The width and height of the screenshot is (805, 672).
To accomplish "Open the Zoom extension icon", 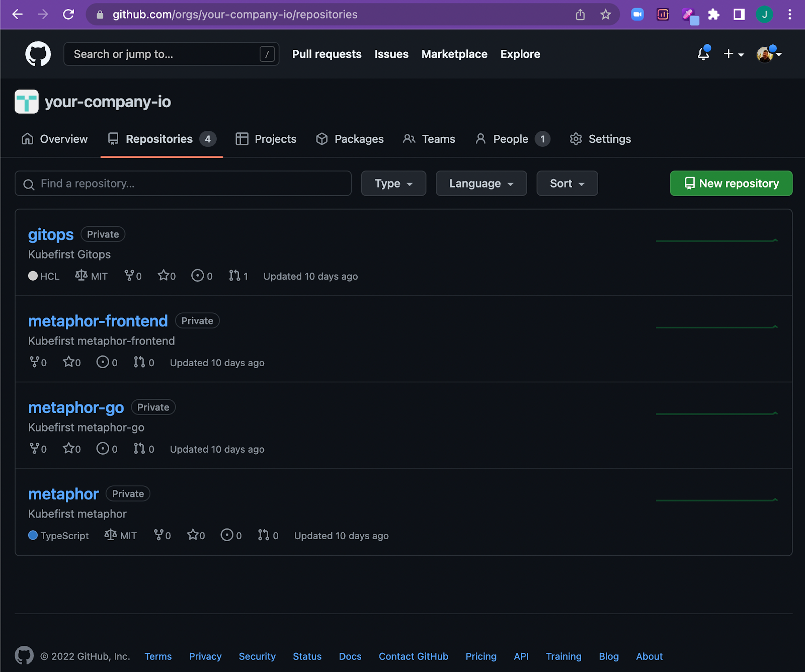I will pyautogui.click(x=637, y=15).
